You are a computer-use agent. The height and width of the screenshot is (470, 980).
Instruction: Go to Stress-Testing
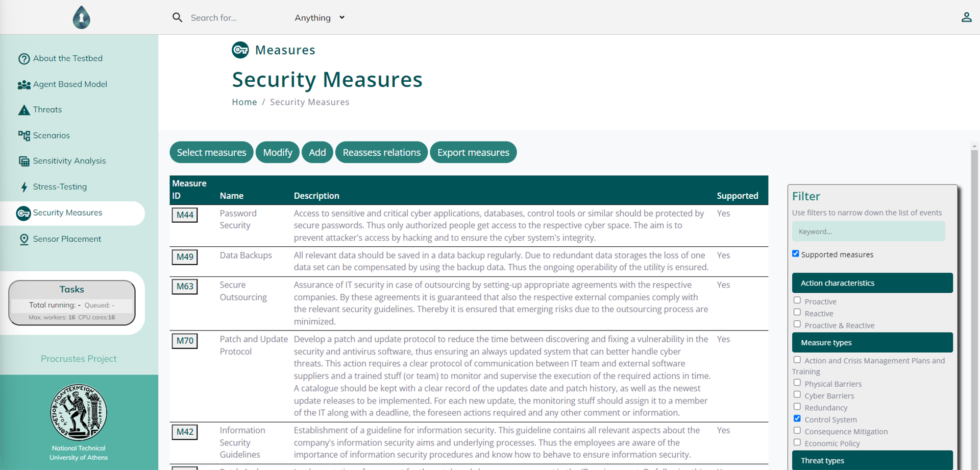(x=60, y=186)
